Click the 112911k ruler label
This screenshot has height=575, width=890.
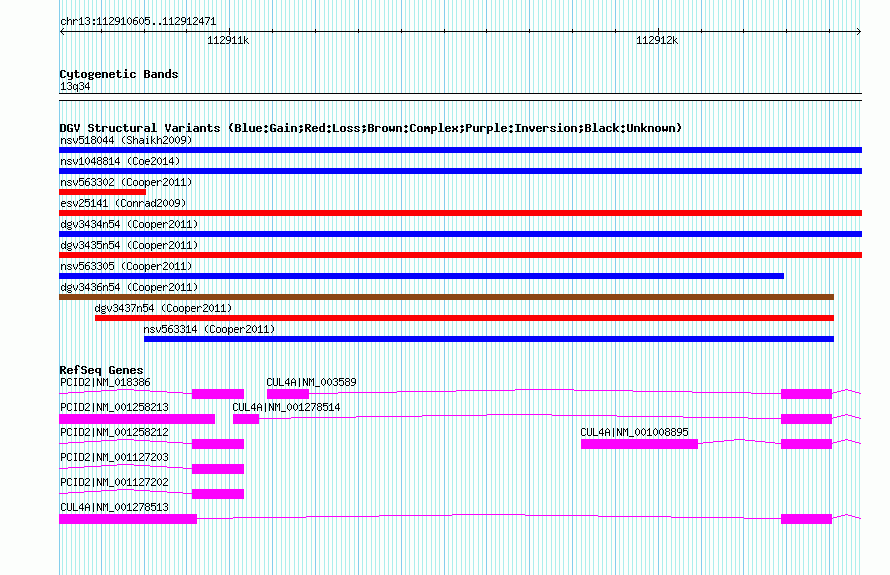228,40
